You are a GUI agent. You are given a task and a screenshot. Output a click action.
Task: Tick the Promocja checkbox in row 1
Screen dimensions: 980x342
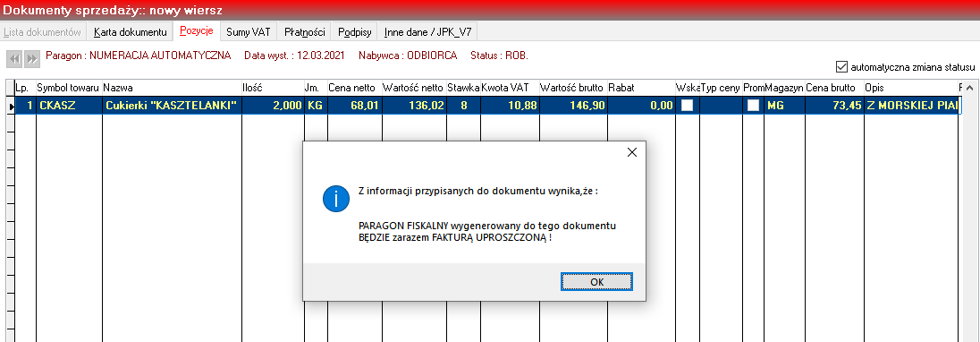pos(753,106)
